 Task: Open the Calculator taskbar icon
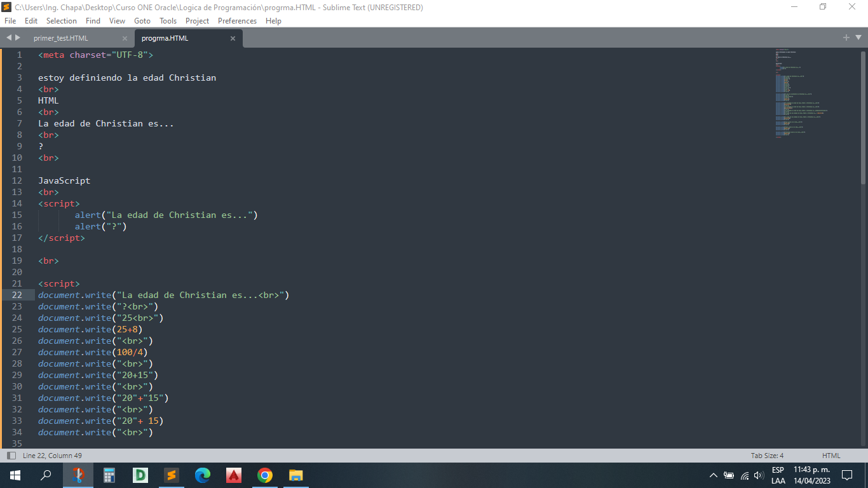(x=109, y=475)
